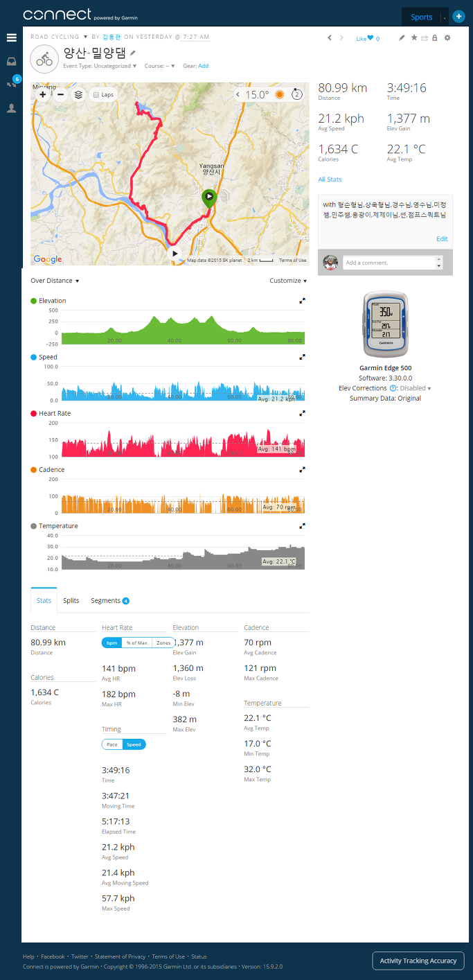Expand the Speed chart to fullscreen
The width and height of the screenshot is (473, 980).
(x=302, y=357)
